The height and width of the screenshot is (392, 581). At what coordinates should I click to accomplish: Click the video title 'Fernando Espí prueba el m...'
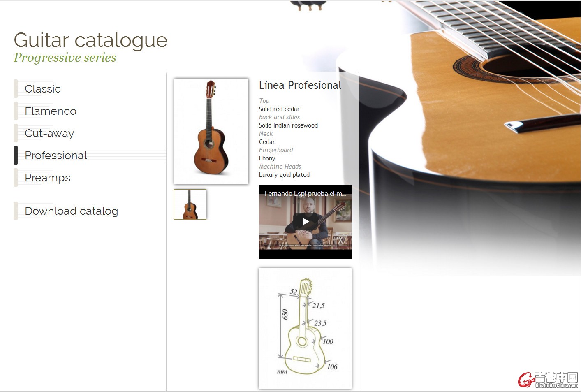pos(305,193)
